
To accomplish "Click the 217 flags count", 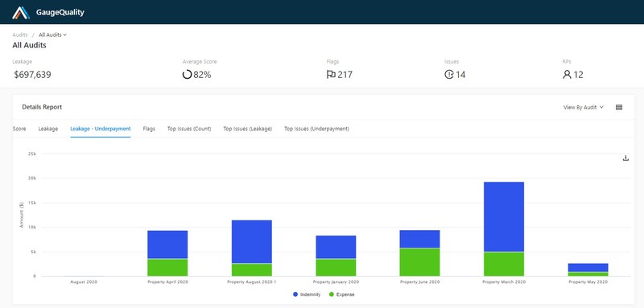I will (345, 75).
